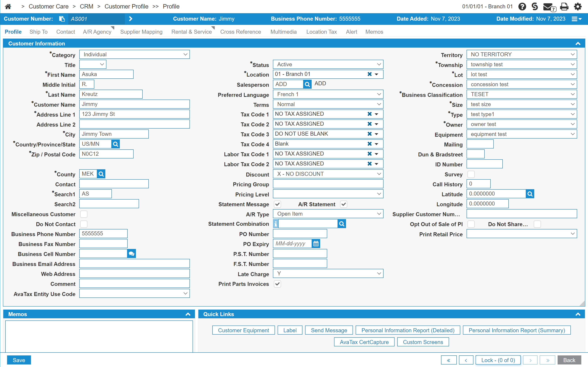This screenshot has height=367, width=588.
Task: Check Opt Out of Sale of PI
Action: 471,224
